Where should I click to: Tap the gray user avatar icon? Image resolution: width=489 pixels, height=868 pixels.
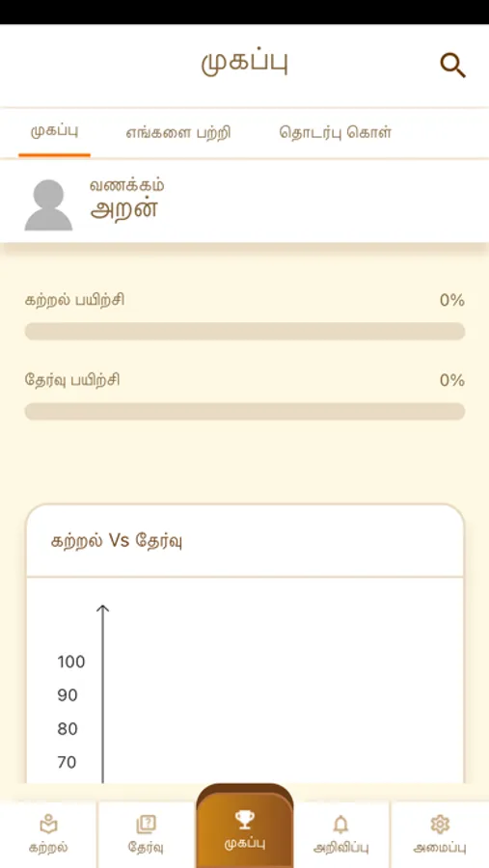tap(48, 204)
